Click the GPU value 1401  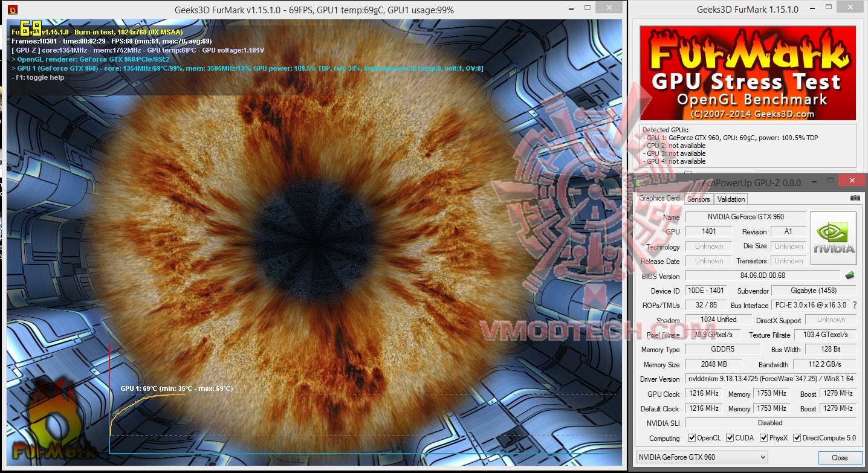coord(708,231)
